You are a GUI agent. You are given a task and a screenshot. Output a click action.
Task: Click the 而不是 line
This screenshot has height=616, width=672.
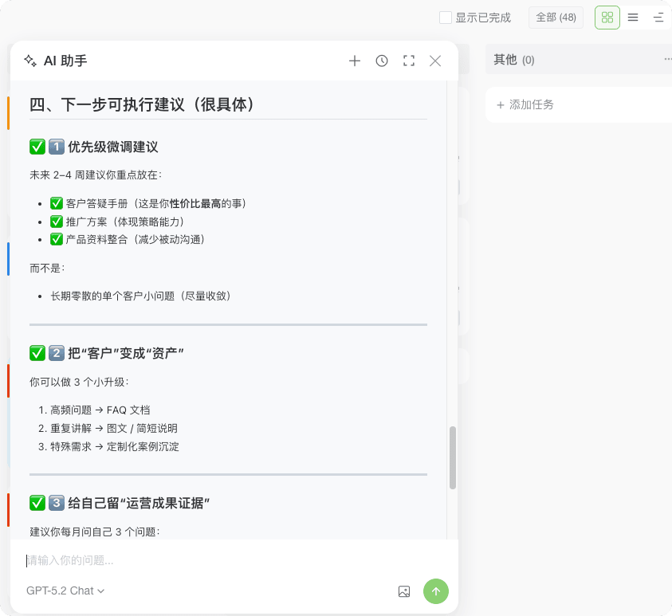pyautogui.click(x=47, y=269)
